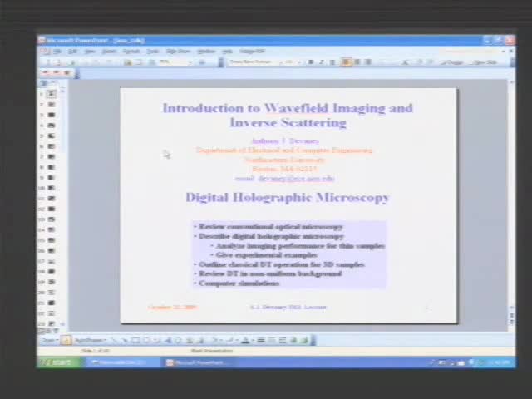Select the Text Box tool
The image size is (532, 399).
coord(157,340)
